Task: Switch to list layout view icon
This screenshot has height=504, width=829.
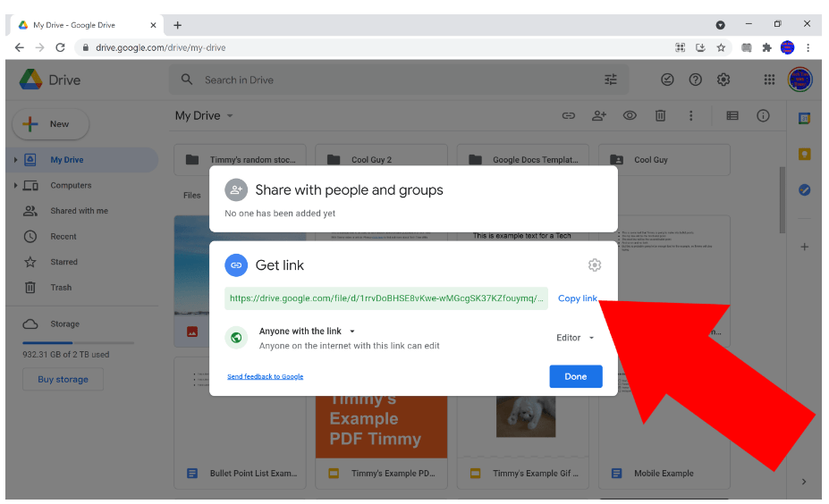Action: 732,115
